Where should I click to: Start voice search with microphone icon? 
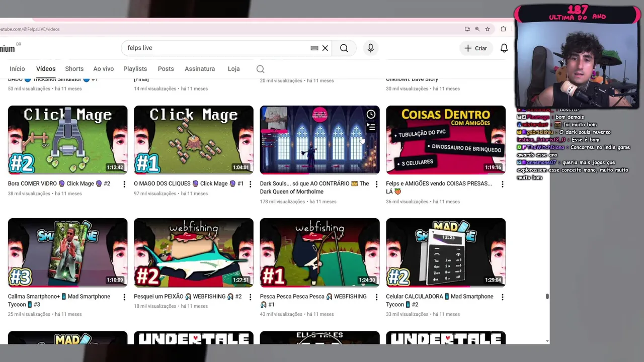pos(371,48)
